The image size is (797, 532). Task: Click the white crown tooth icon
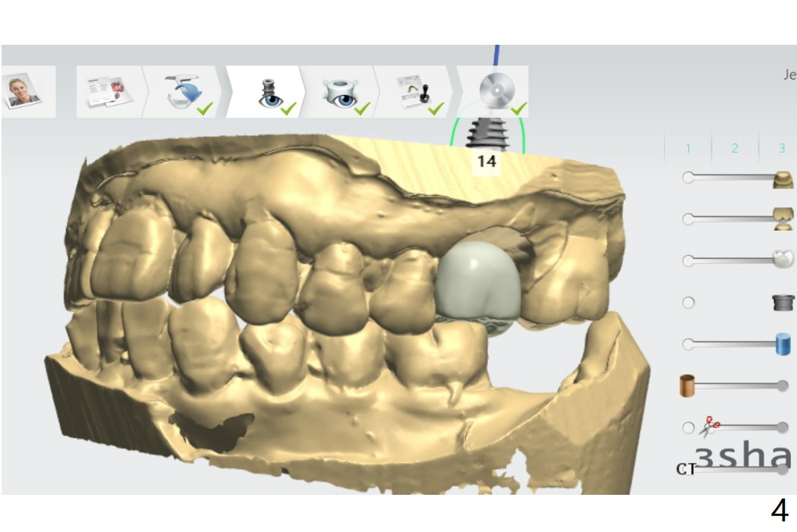[x=783, y=260]
